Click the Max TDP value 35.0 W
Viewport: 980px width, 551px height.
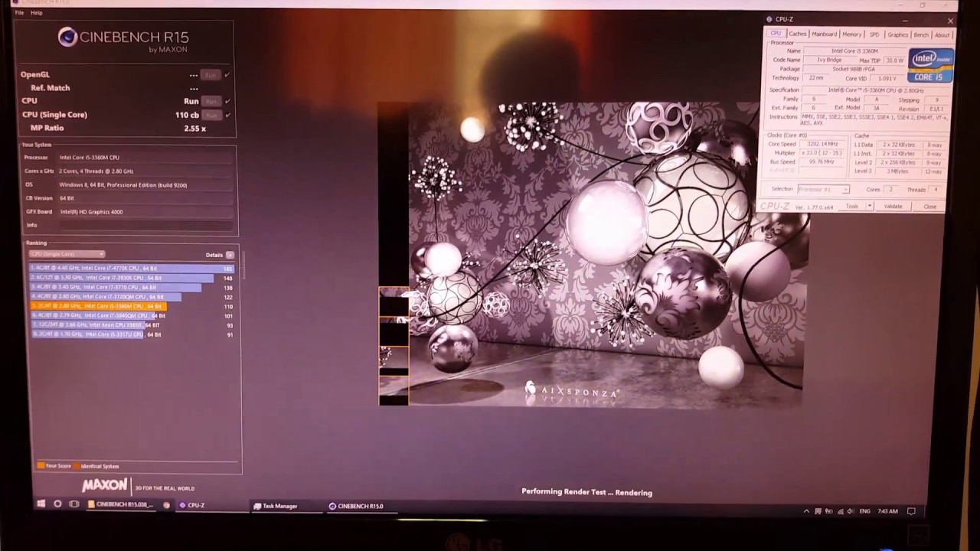[x=893, y=60]
